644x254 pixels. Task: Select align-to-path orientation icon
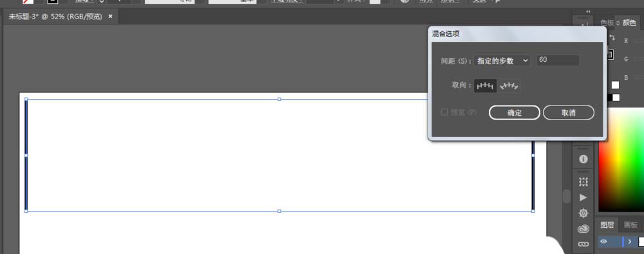pyautogui.click(x=509, y=86)
